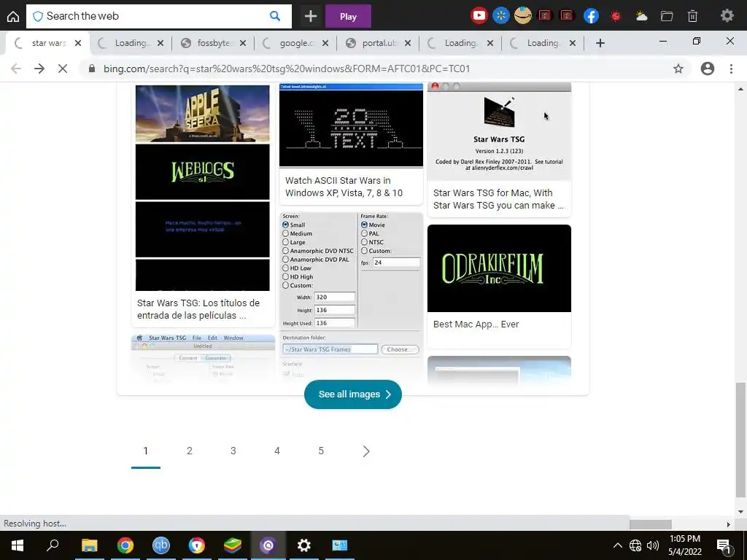The width and height of the screenshot is (747, 560).
Task: Close the google.c tab
Action: point(325,43)
